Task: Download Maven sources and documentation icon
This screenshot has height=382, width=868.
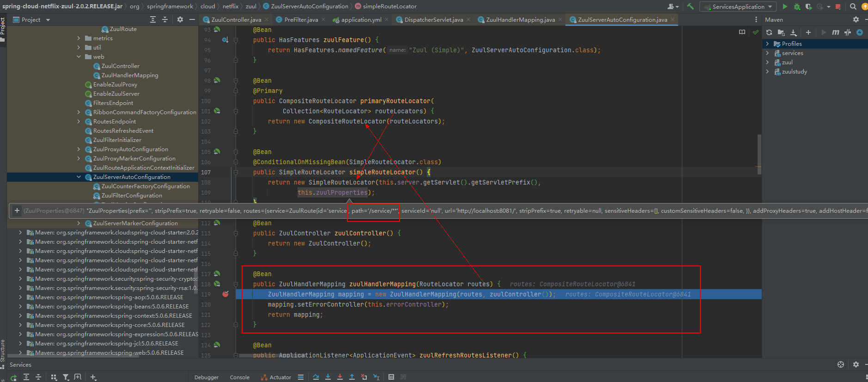Action: pos(794,32)
